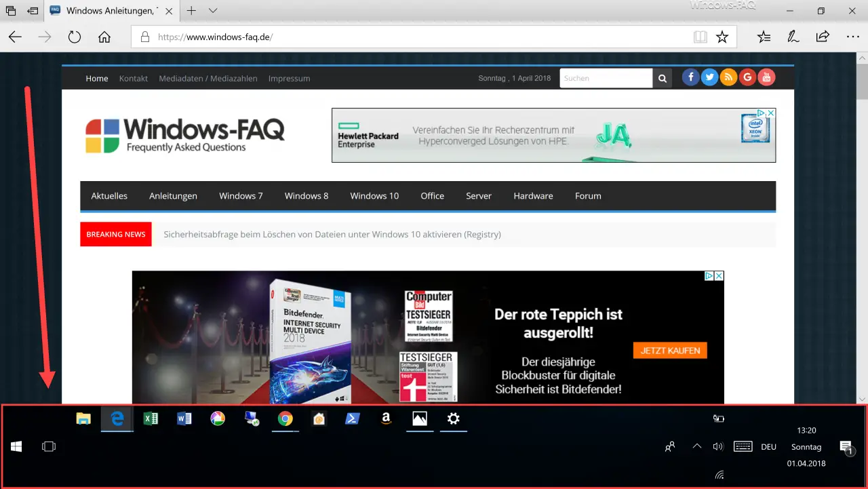The image size is (868, 489).
Task: Open the volume speaker icon
Action: tap(719, 446)
